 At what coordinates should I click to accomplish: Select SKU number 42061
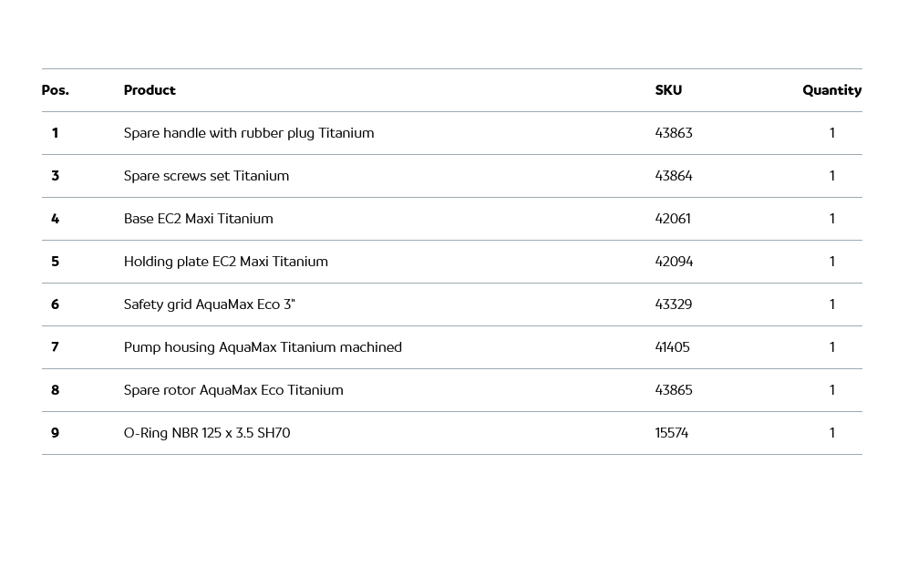(x=673, y=219)
